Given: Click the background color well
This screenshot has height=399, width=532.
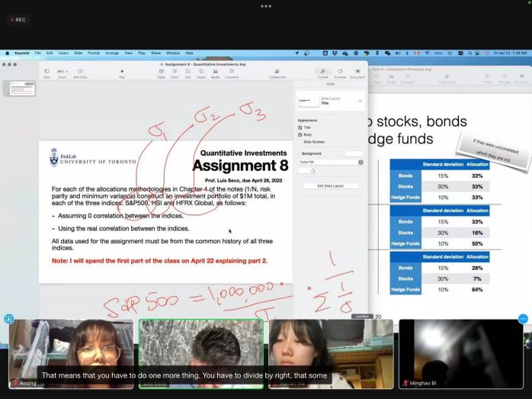Looking at the screenshot, I should coord(353,153).
